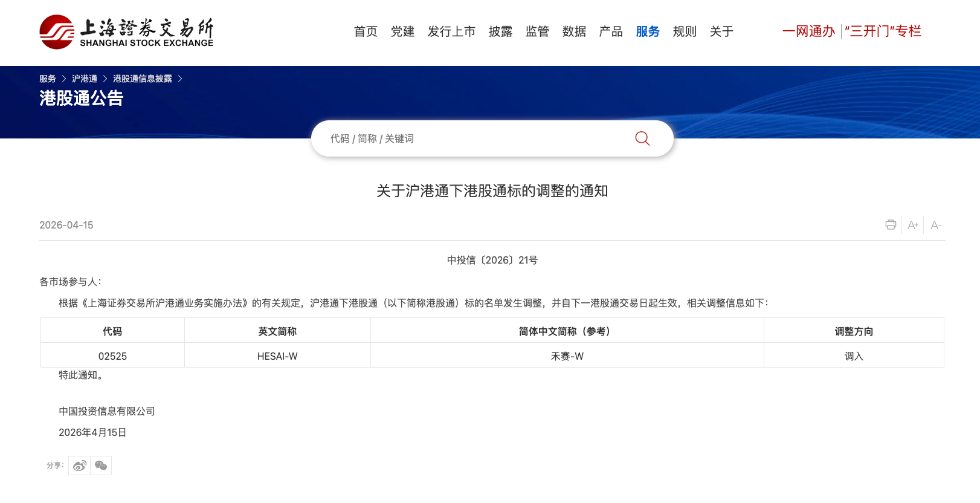Click 港股通信息披露 breadcrumb link
This screenshot has height=503, width=980.
[x=143, y=79]
